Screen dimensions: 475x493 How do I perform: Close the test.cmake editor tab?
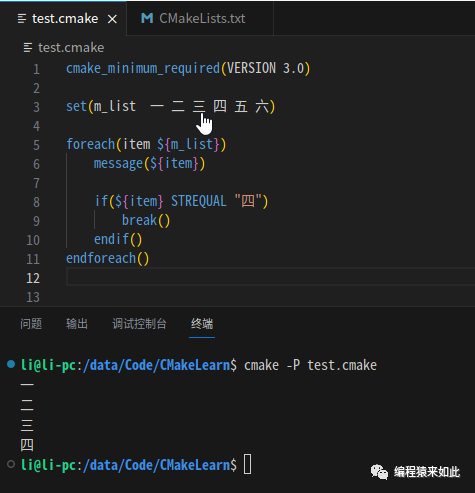tap(112, 19)
